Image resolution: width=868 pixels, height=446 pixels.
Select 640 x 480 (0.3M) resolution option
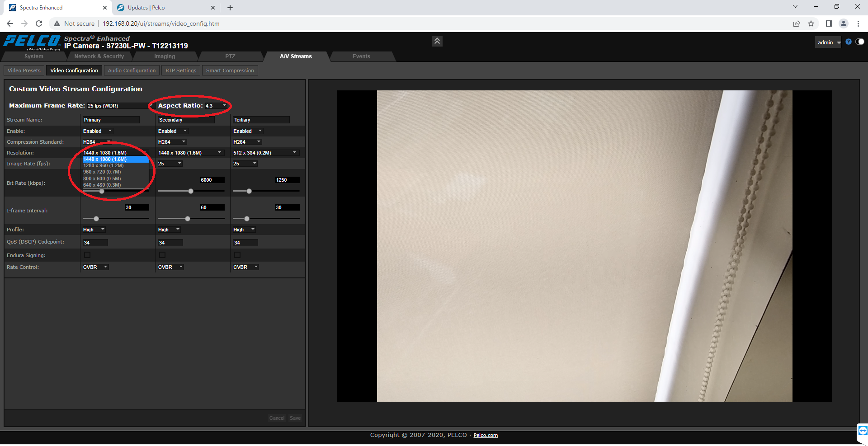116,185
